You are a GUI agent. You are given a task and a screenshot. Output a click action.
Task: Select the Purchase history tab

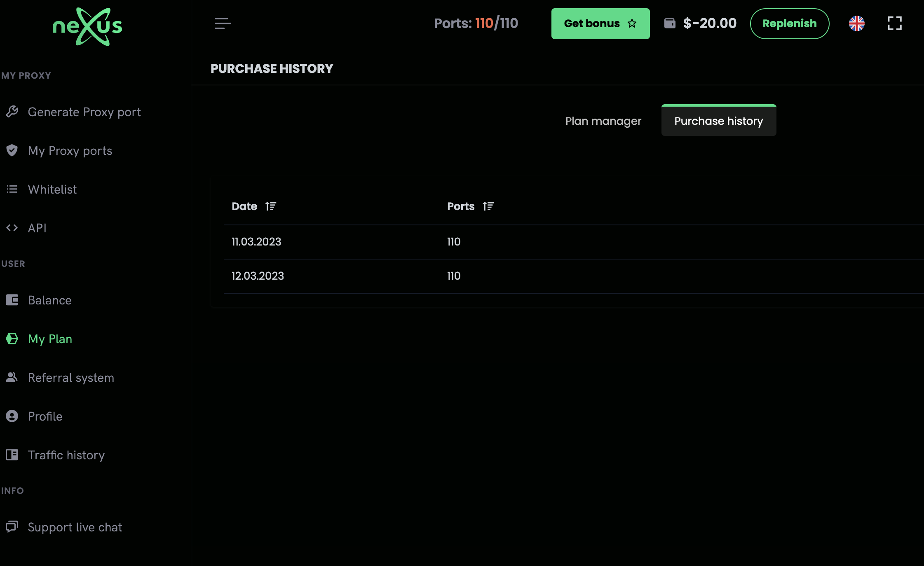(718, 121)
